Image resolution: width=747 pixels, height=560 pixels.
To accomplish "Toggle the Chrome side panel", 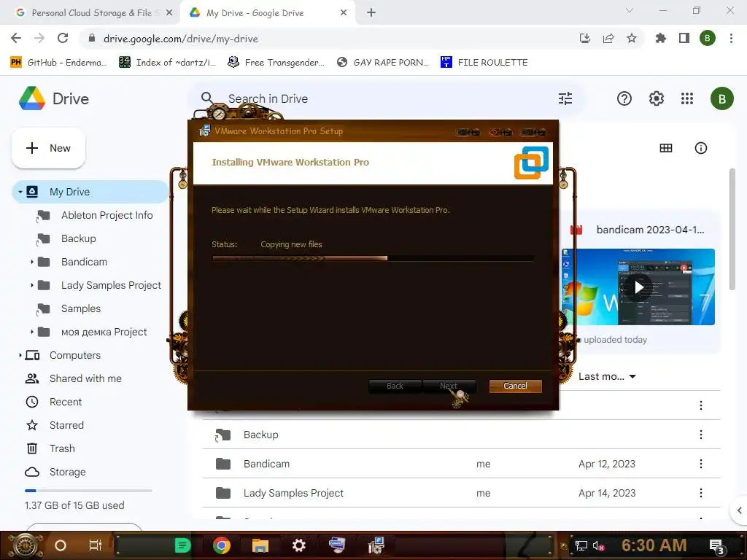I will pyautogui.click(x=684, y=38).
